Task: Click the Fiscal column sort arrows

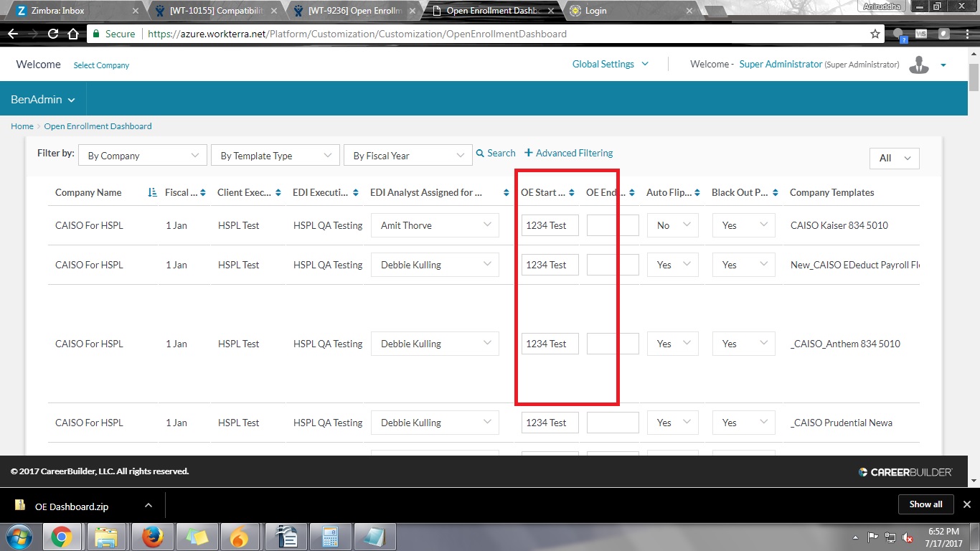Action: 203,193
